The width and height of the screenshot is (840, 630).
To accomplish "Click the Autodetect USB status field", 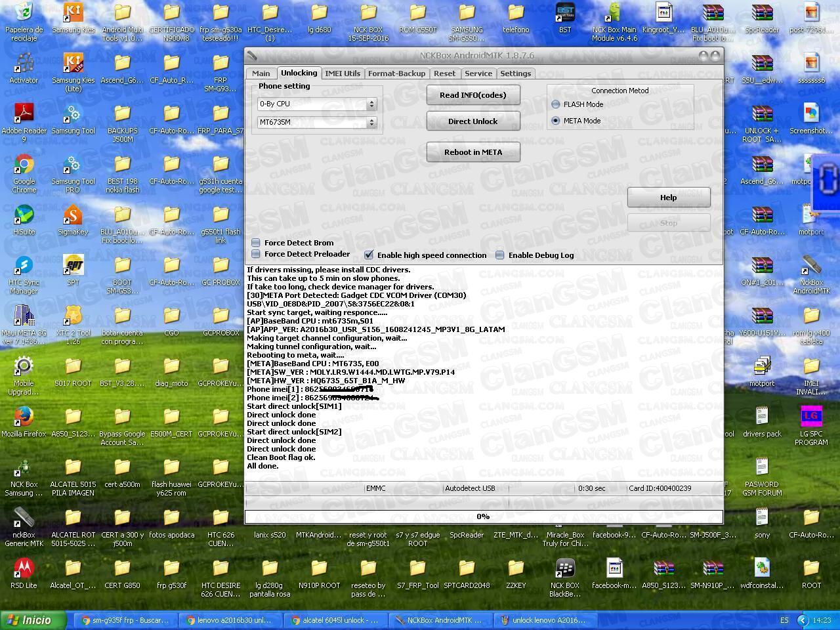I will coord(471,488).
